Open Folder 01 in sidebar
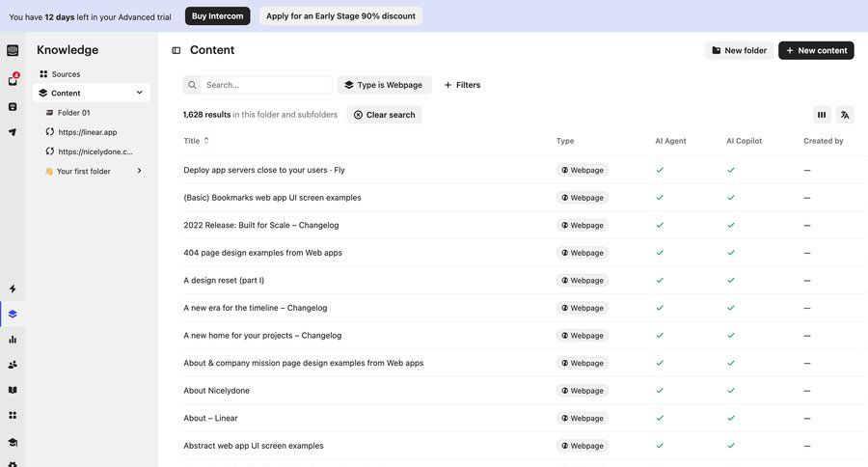Image resolution: width=868 pixels, height=467 pixels. pyautogui.click(x=68, y=113)
